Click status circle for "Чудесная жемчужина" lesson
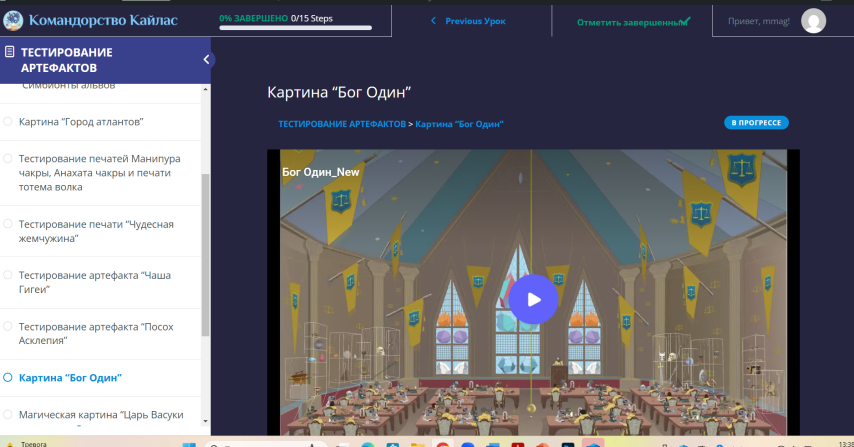854x447 pixels. point(9,224)
